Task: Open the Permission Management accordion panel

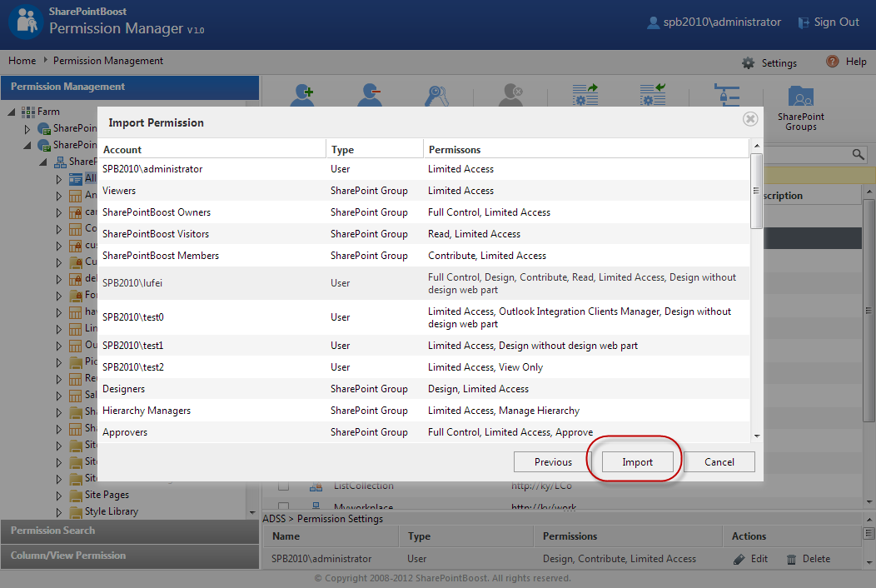Action: click(130, 87)
